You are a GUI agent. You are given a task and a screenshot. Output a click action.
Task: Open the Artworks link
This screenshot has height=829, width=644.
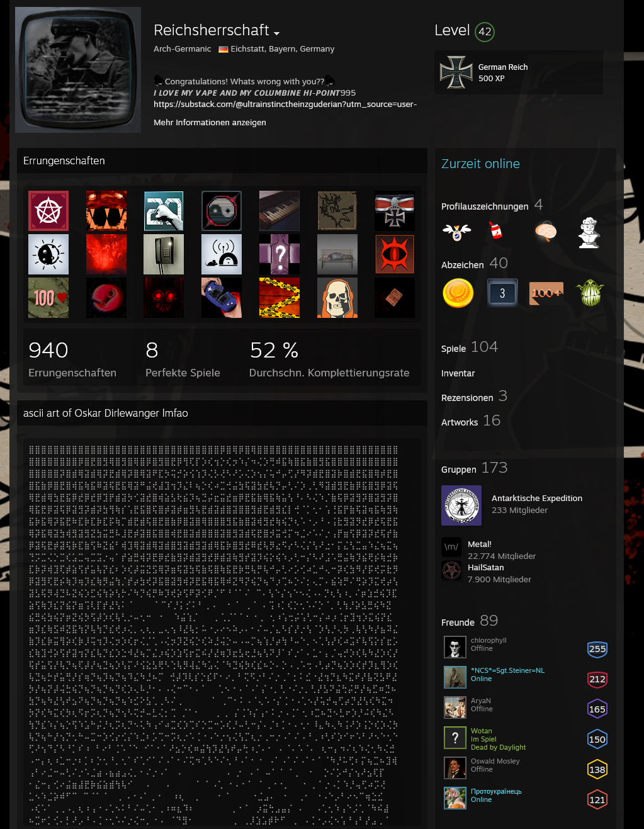click(460, 422)
